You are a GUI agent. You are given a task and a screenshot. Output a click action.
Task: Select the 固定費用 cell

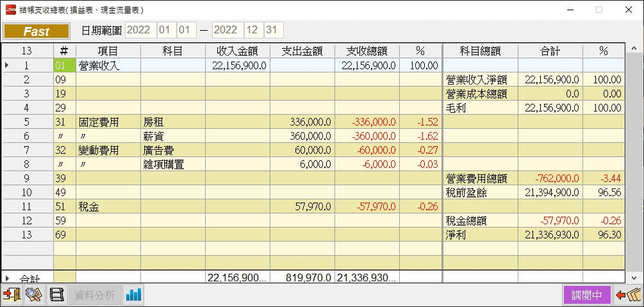108,122
